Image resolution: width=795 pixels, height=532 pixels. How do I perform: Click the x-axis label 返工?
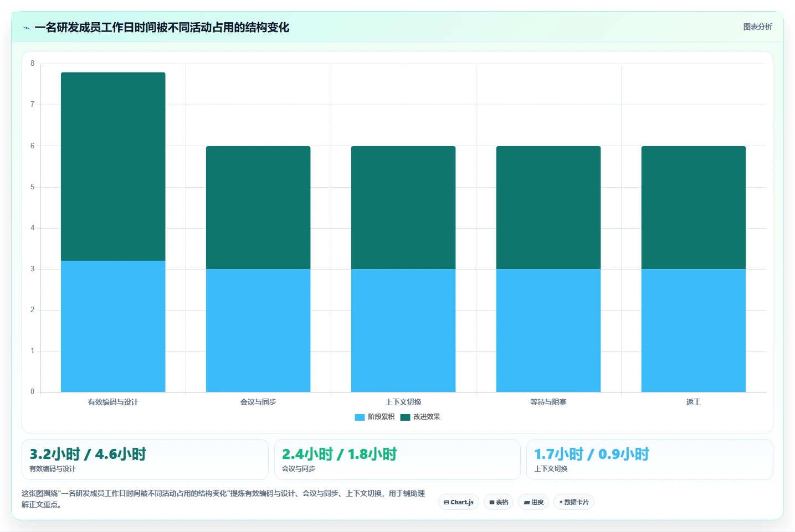[x=694, y=402]
